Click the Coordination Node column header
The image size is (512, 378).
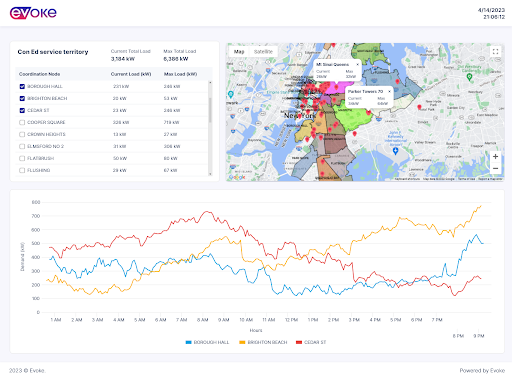[39, 74]
